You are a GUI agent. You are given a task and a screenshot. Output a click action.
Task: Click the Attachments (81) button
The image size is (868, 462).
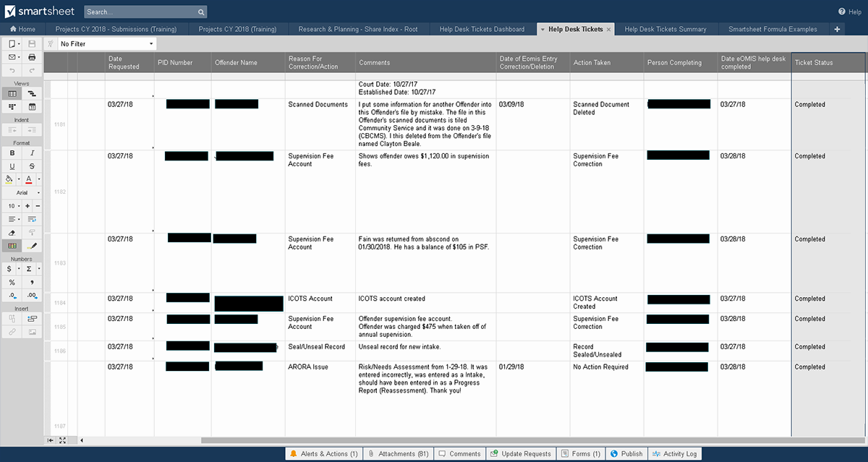click(396, 454)
